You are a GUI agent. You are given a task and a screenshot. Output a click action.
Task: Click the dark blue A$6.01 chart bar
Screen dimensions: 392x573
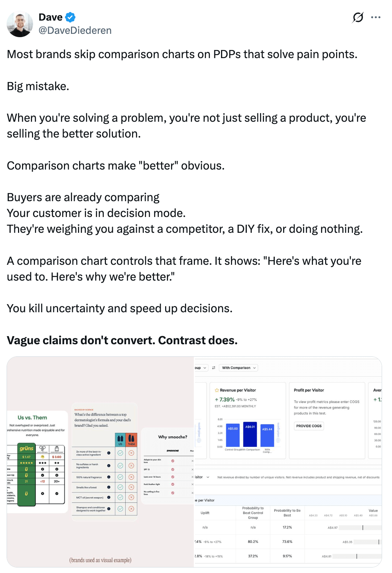(x=250, y=434)
